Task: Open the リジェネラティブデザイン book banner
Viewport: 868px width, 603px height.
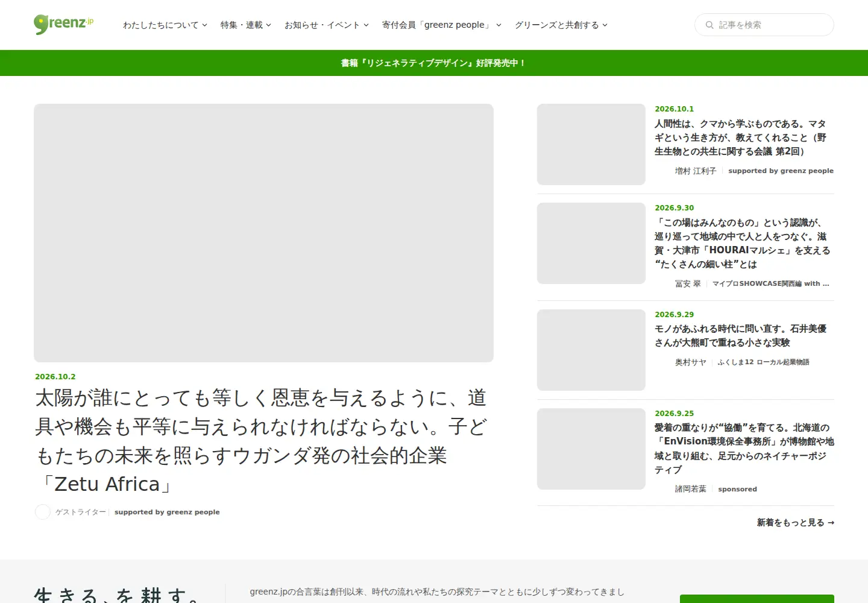Action: point(433,63)
